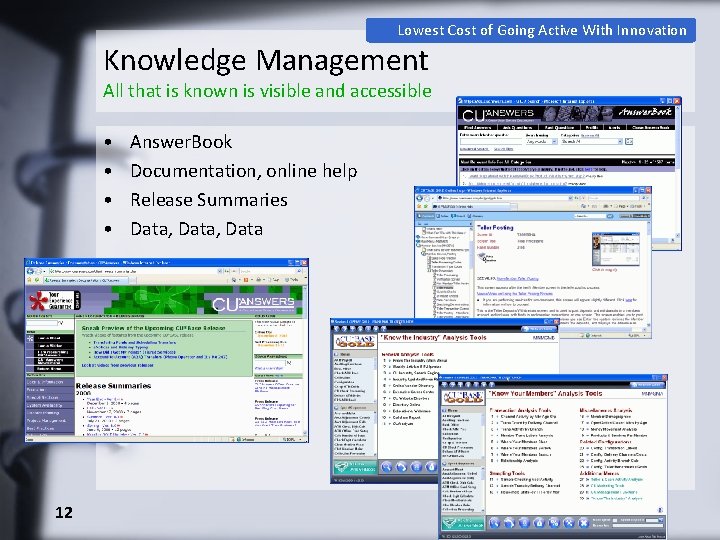Open Profile tab in AnswerBook

(592, 128)
